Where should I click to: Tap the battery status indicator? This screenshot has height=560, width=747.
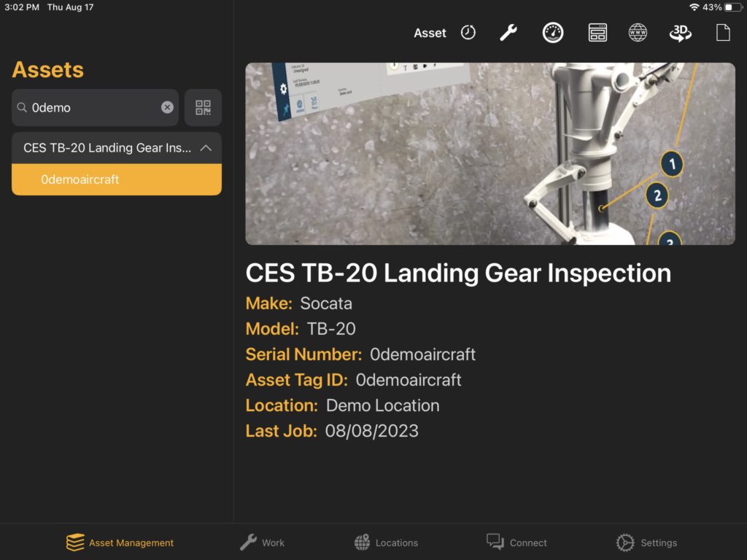pyautogui.click(x=732, y=7)
